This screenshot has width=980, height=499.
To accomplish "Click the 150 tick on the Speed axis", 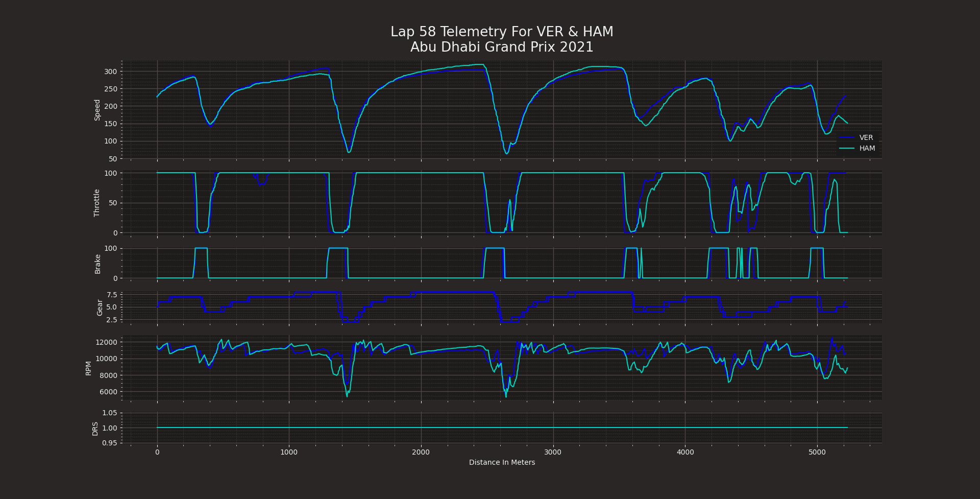I will click(x=111, y=124).
